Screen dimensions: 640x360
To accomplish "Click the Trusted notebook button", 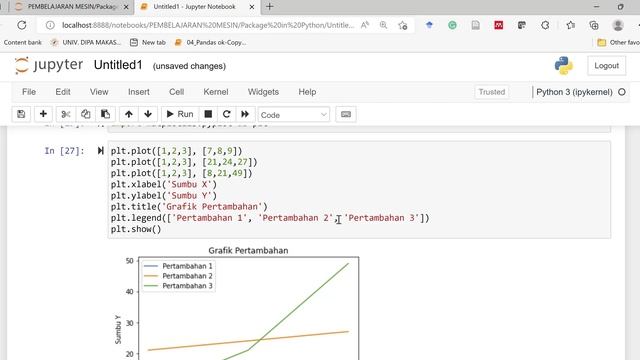I will (x=492, y=92).
